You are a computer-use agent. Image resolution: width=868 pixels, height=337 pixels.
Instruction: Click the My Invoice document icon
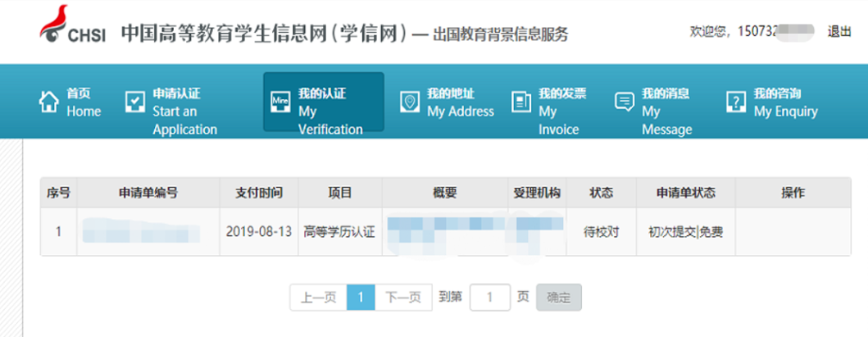tap(520, 102)
